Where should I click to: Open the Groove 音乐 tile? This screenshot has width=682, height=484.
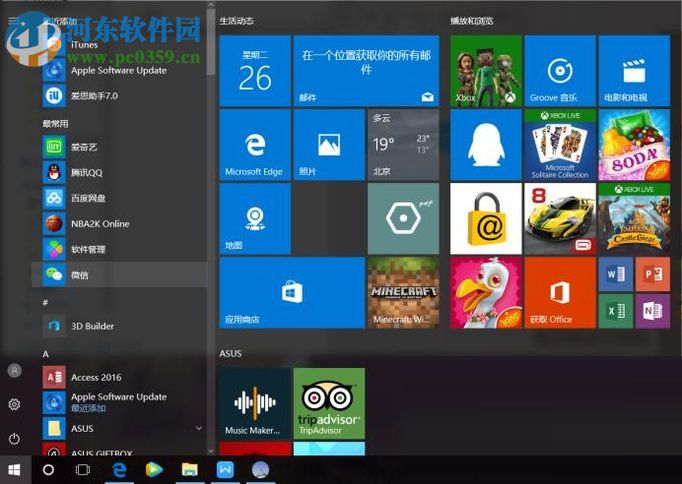point(560,71)
